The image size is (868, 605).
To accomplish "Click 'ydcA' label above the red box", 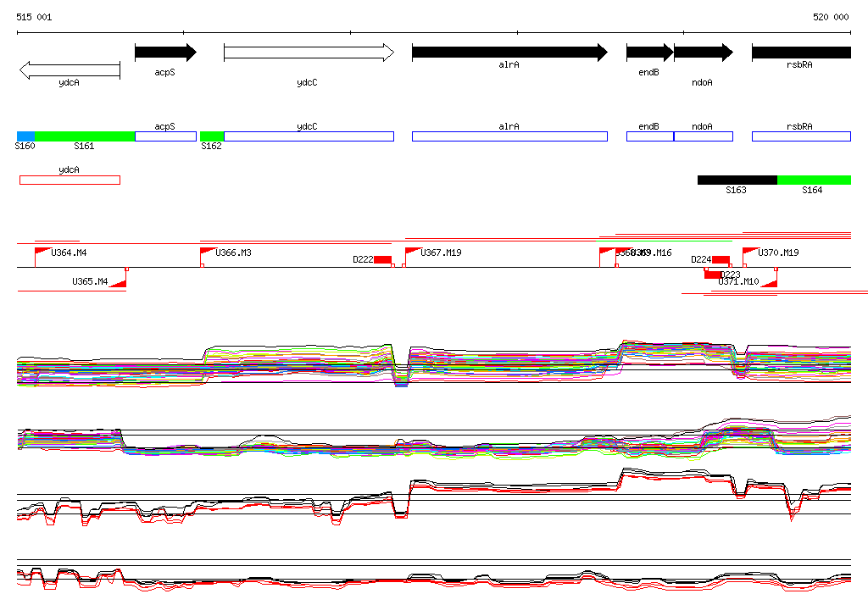I will click(70, 170).
